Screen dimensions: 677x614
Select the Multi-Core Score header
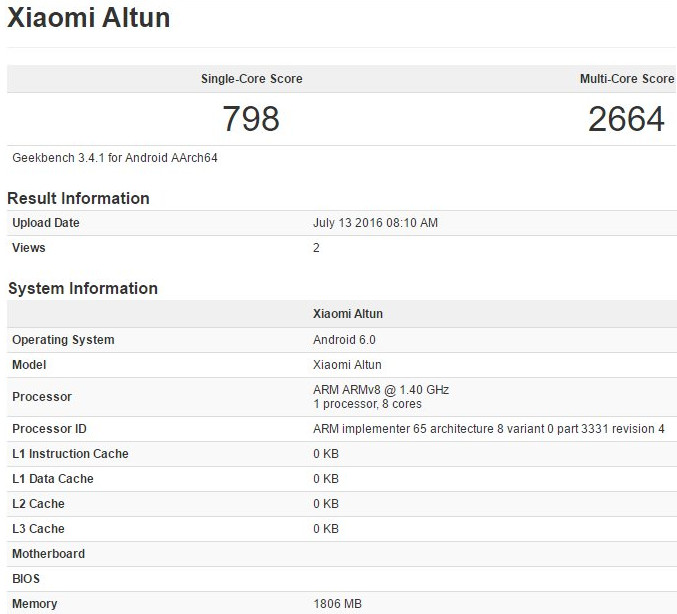pos(627,79)
